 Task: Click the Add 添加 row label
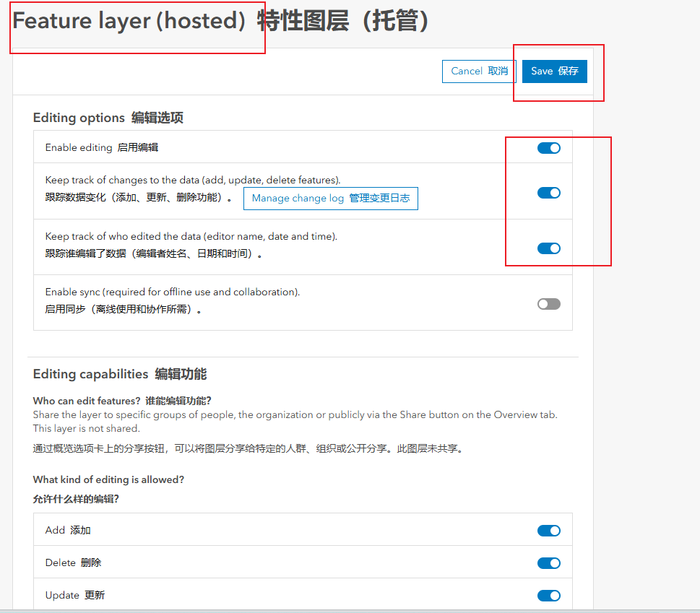tap(68, 531)
